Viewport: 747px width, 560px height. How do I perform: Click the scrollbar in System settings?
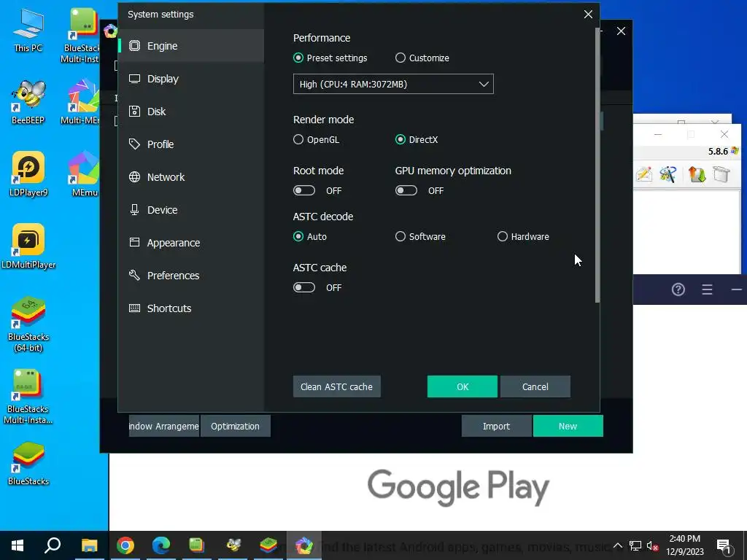597,165
